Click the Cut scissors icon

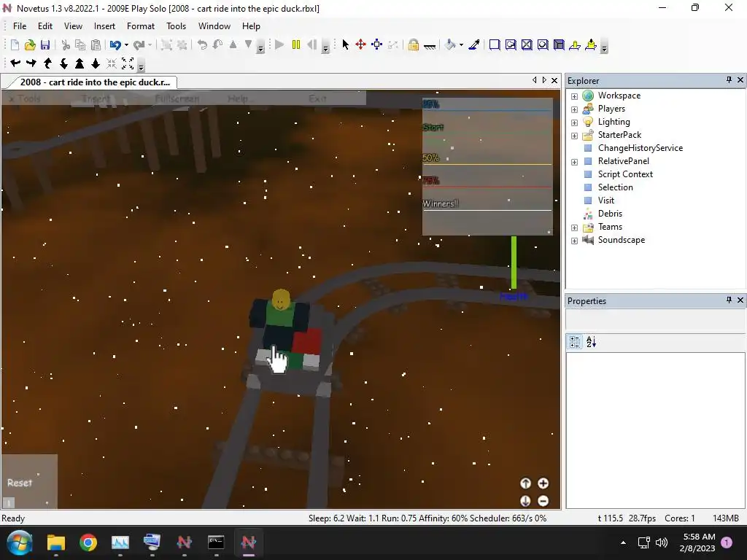click(x=66, y=44)
